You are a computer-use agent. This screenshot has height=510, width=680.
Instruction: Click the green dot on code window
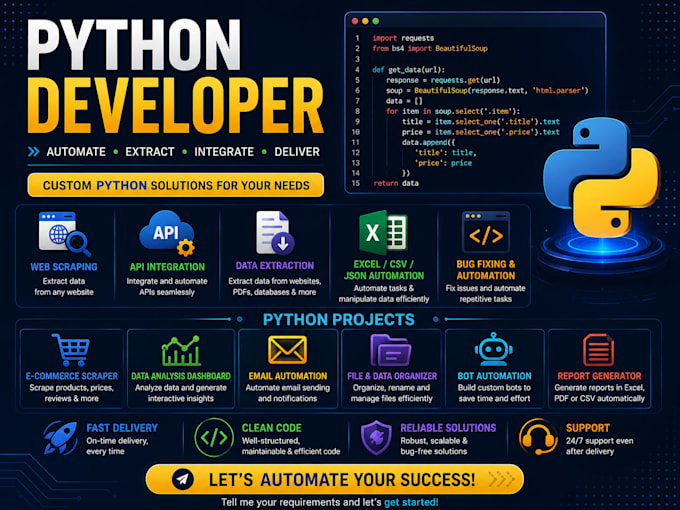376,21
